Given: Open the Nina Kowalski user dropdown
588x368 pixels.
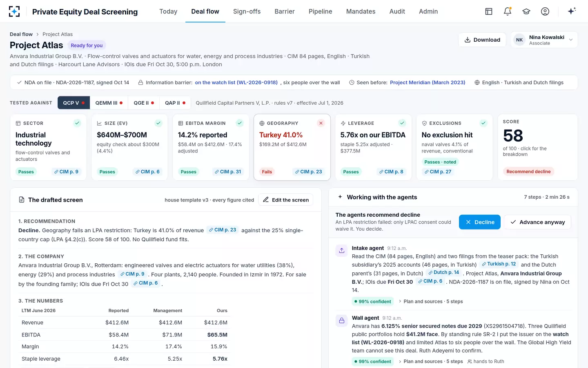Looking at the screenshot, I should (x=544, y=40).
